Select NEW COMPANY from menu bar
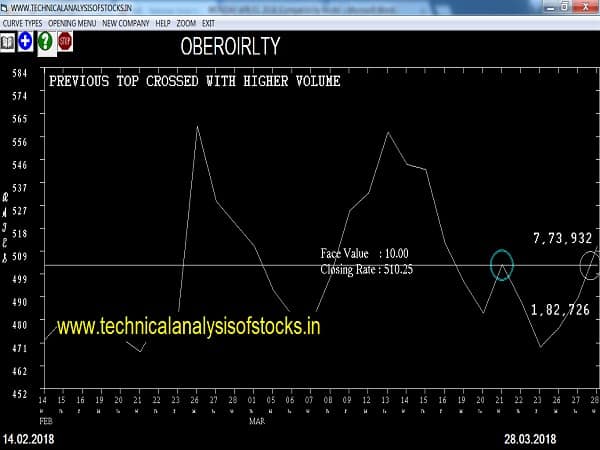600x450 pixels. coord(126,22)
